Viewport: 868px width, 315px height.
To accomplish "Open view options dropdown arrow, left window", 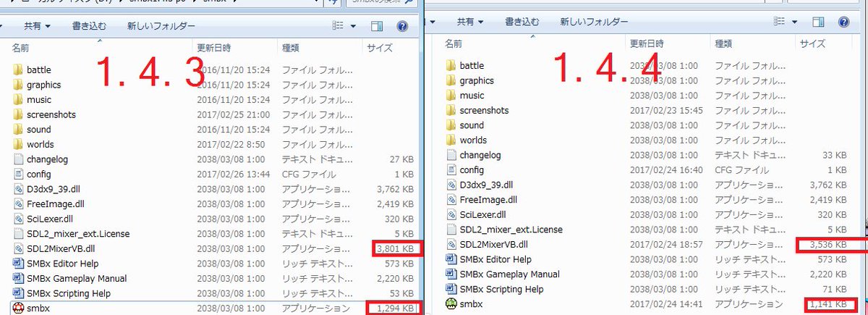I will pos(354,26).
